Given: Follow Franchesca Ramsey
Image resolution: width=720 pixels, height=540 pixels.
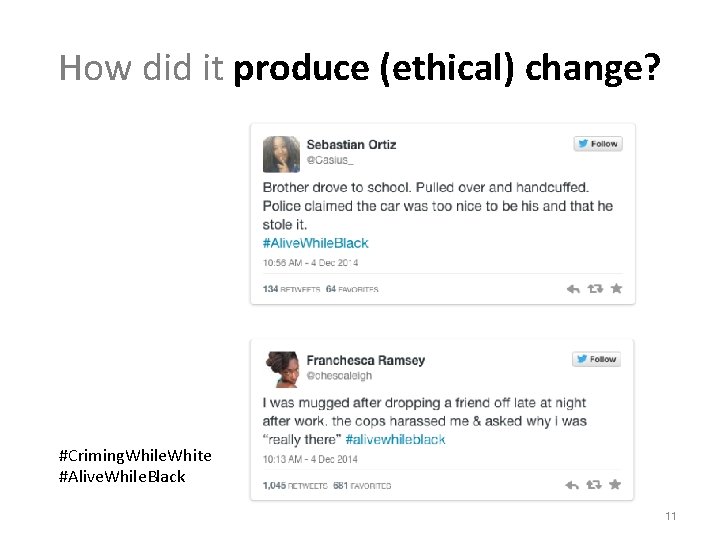Looking at the screenshot, I should click(x=597, y=359).
